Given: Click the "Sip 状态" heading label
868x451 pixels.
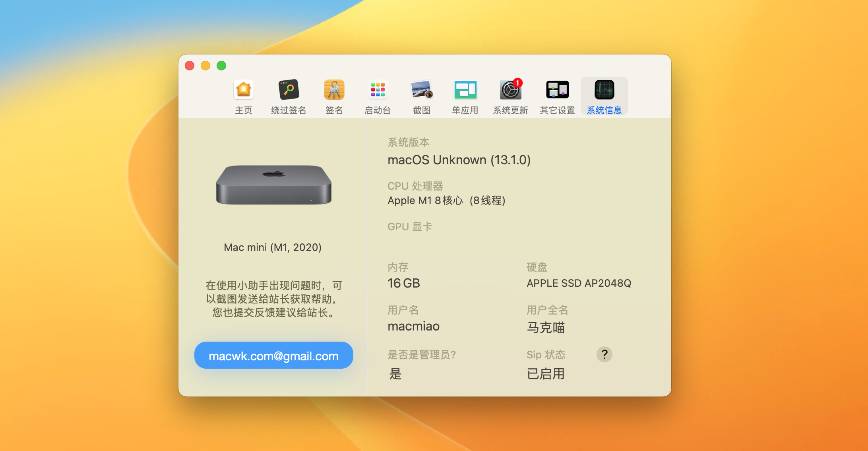Looking at the screenshot, I should coord(546,354).
